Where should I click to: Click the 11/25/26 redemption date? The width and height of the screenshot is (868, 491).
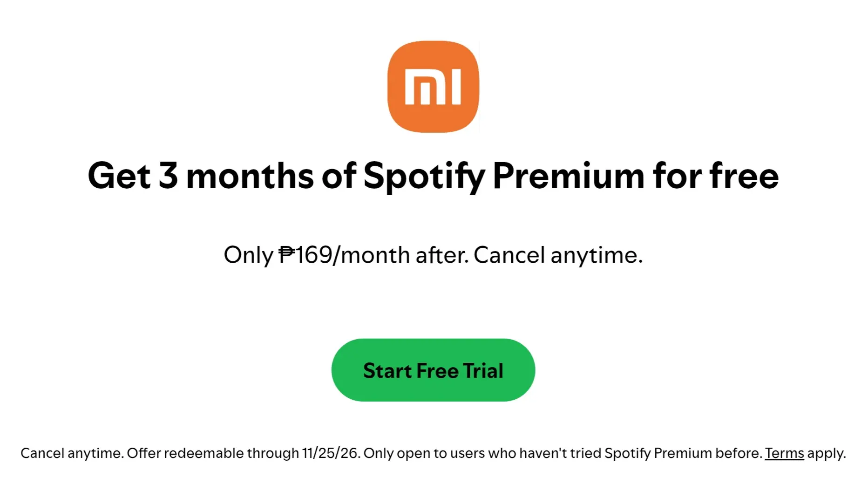click(x=331, y=453)
